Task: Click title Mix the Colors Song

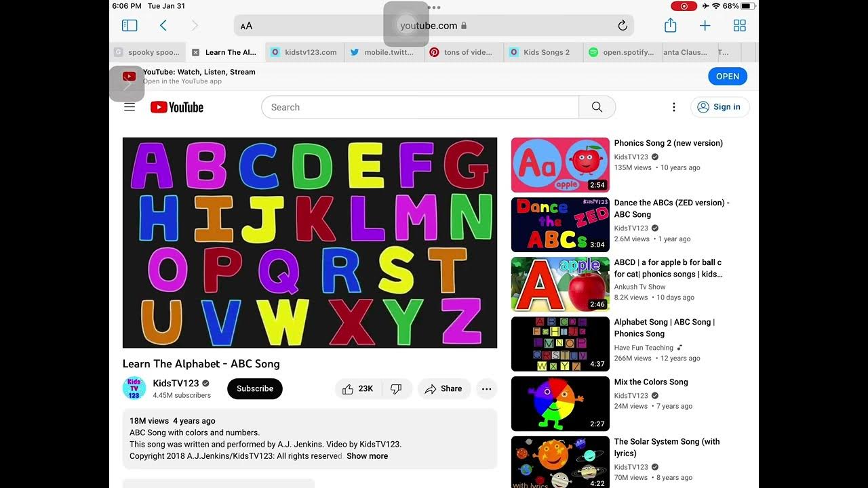Action: [x=651, y=382]
